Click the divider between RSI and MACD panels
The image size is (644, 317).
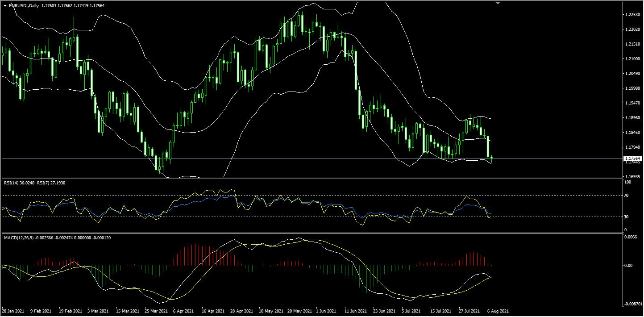(312, 234)
